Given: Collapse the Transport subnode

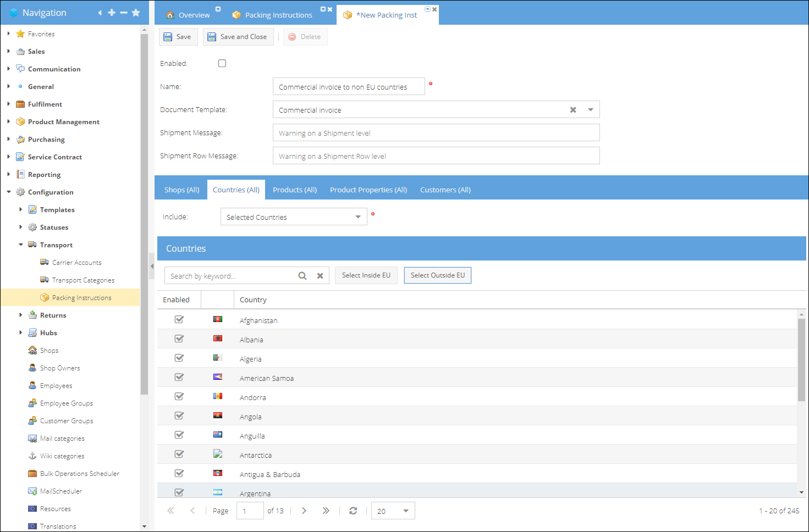Looking at the screenshot, I should pos(20,245).
